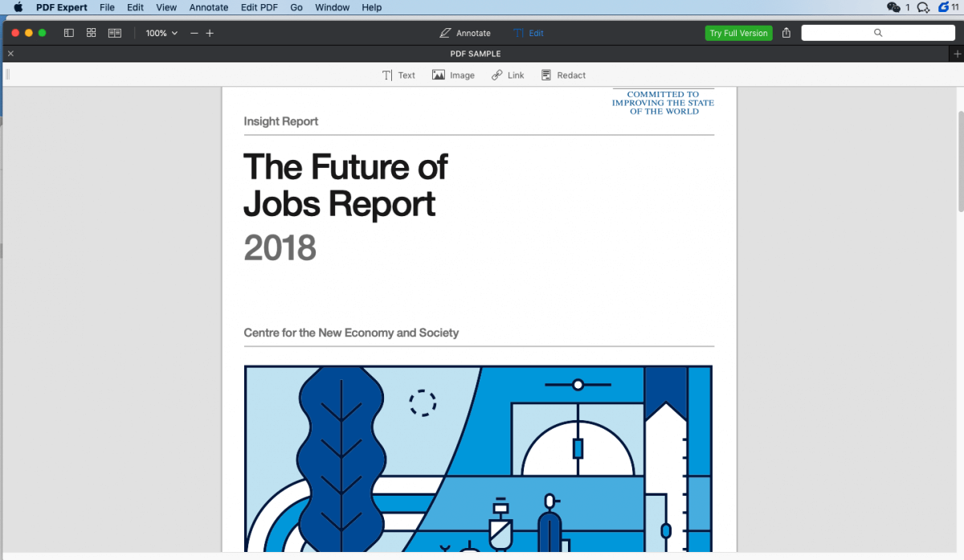
Task: Open the zoom level dropdown
Action: click(161, 33)
